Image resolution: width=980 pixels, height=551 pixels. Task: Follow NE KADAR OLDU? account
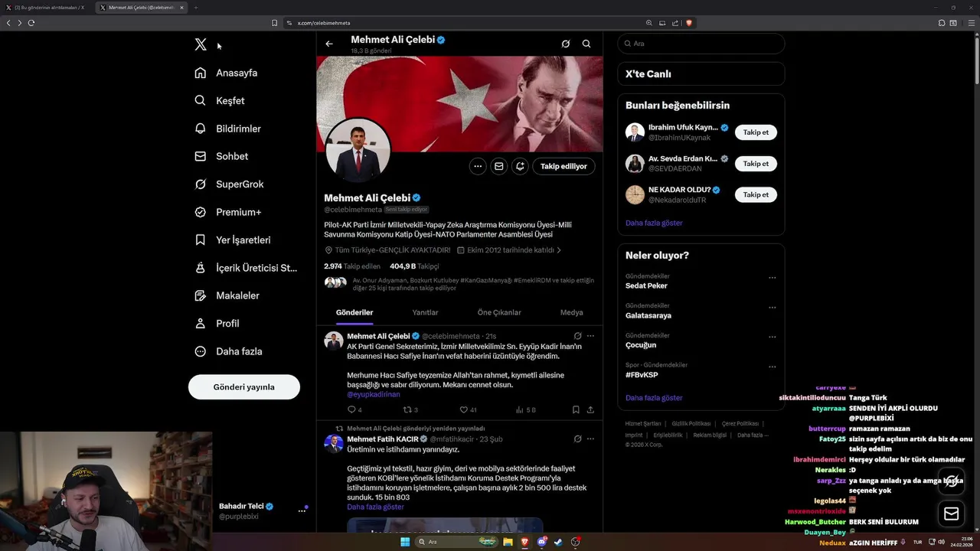click(x=756, y=195)
